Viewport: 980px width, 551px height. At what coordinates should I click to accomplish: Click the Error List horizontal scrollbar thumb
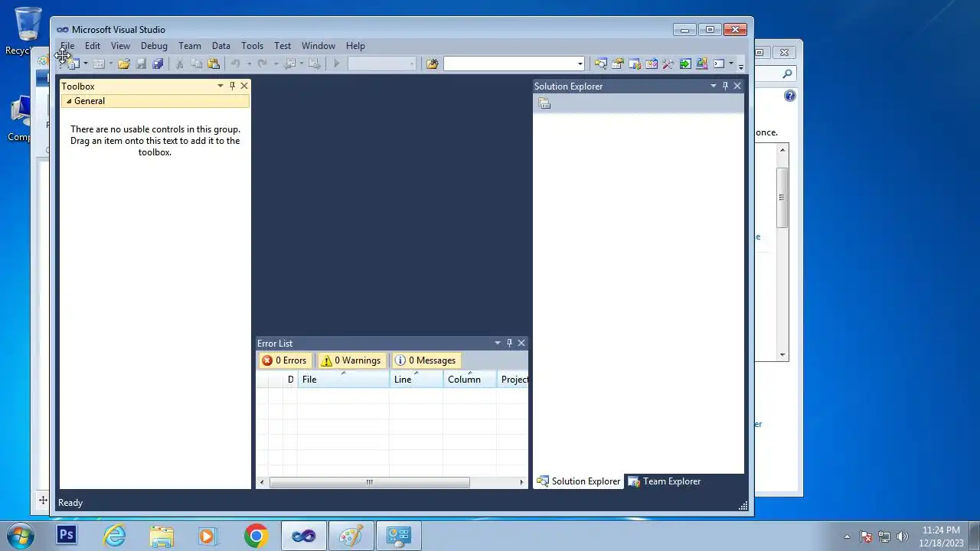(x=370, y=482)
